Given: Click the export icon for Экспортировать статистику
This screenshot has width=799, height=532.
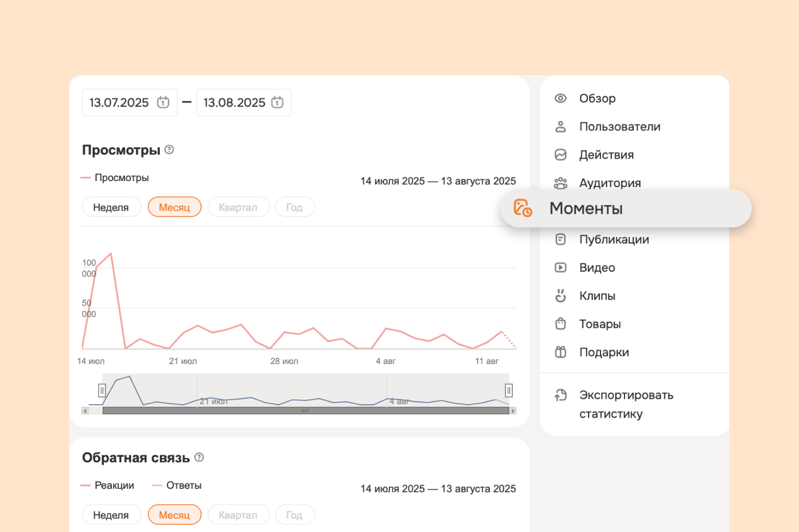Looking at the screenshot, I should (x=561, y=396).
